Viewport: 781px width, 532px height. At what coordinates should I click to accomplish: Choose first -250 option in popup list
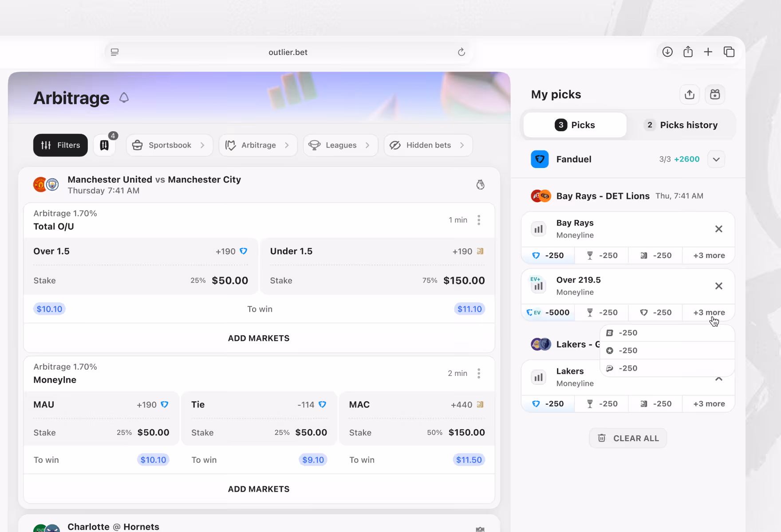tap(667, 333)
